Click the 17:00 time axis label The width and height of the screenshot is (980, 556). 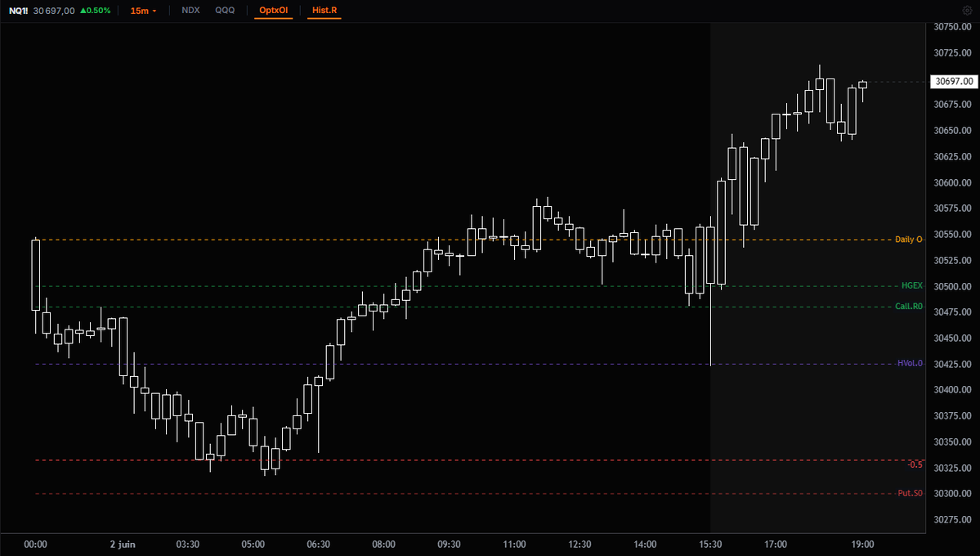click(x=776, y=545)
